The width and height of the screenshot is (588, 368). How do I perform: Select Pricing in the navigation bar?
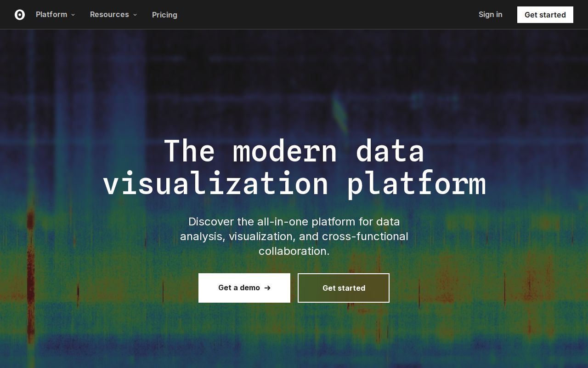164,15
